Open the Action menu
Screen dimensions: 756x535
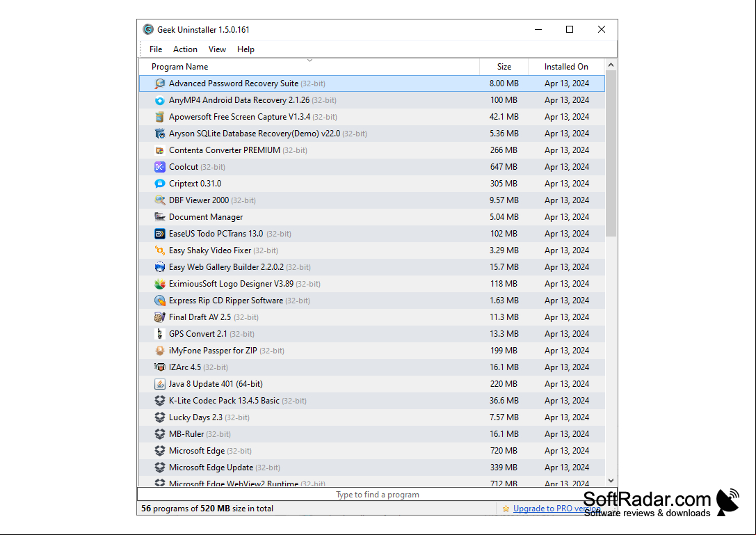[185, 49]
